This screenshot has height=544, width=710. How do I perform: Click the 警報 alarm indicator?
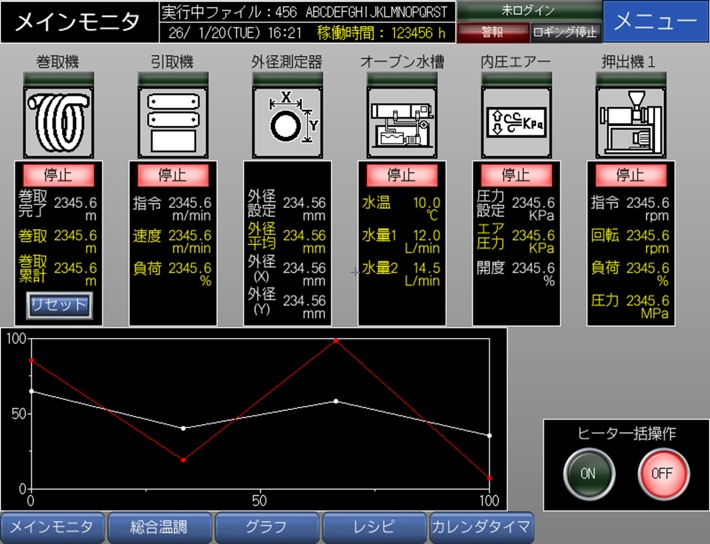point(493,32)
